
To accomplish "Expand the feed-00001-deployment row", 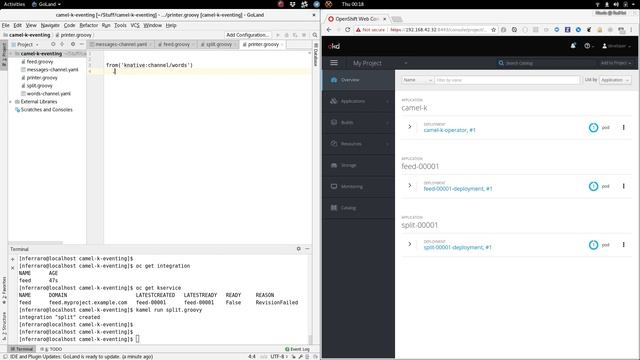I will (409, 186).
